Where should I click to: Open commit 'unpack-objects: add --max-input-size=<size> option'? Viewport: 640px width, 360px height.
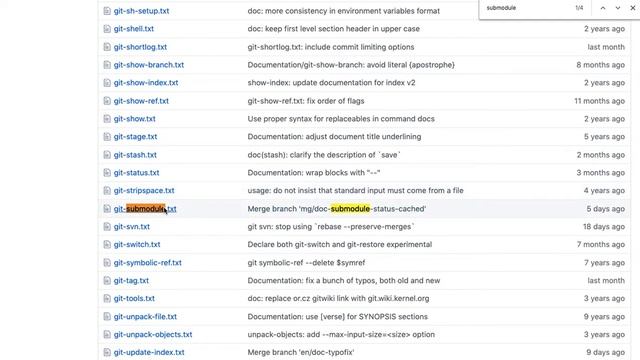(341, 334)
